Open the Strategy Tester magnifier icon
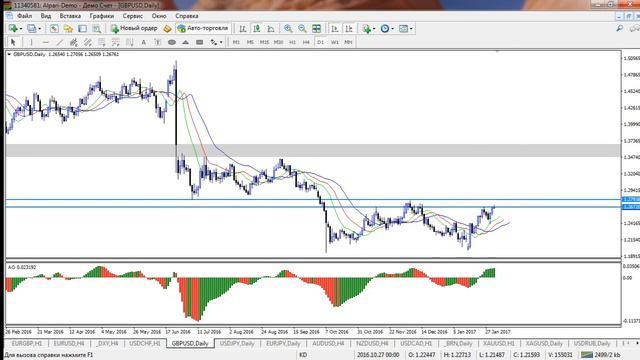640x360 pixels. coord(97,29)
